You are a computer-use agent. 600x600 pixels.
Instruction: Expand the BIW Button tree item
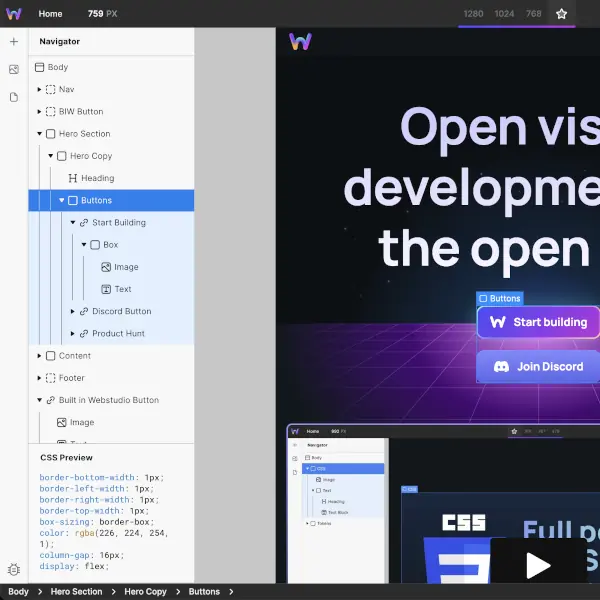point(39,112)
